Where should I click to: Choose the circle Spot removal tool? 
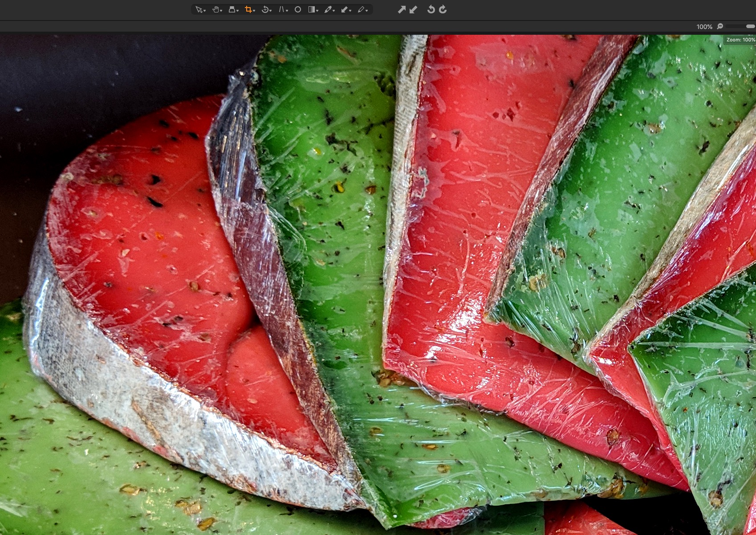[x=298, y=9]
